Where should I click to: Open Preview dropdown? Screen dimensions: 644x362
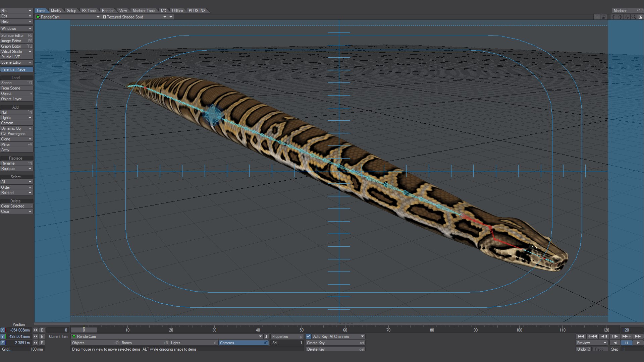592,343
